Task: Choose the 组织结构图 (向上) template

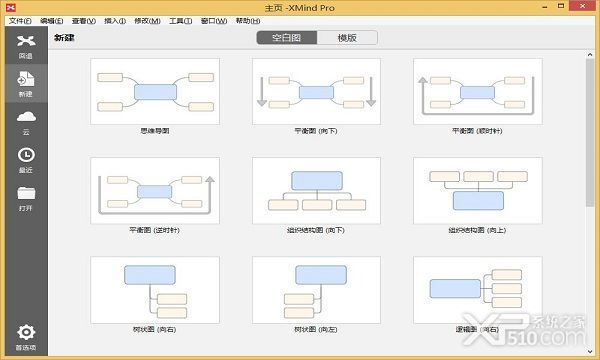Action: click(478, 191)
